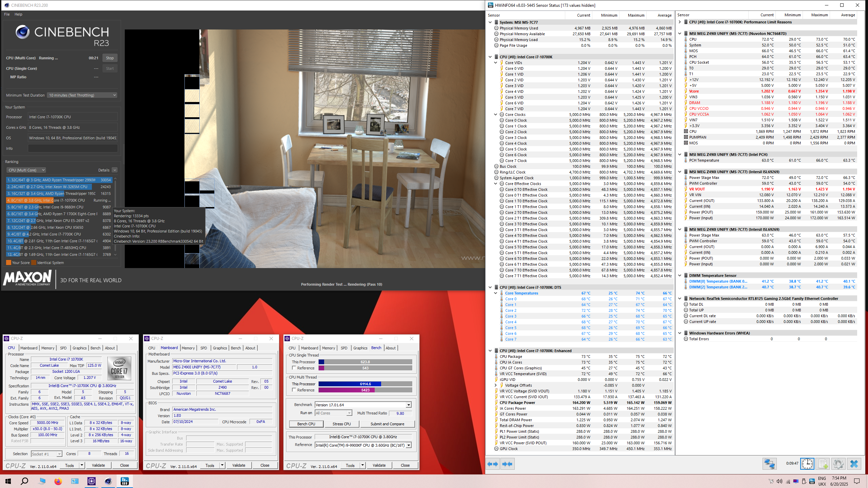Open HWiNFO tray icon
868x488 pixels.
[x=812, y=481]
